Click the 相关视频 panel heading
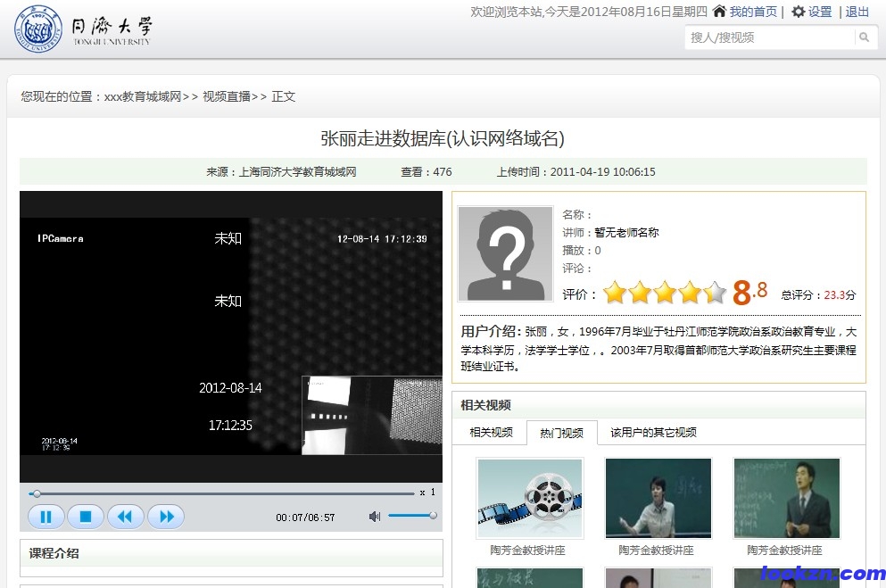Screen dimensions: 886x588 point(486,405)
